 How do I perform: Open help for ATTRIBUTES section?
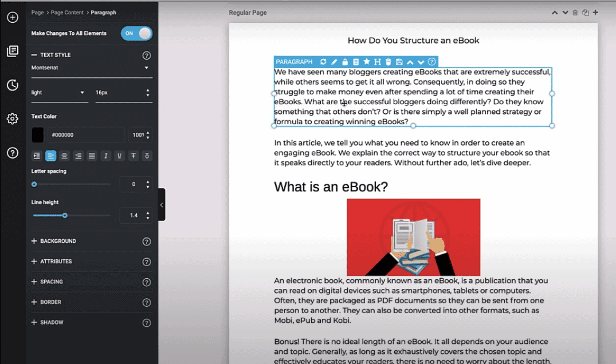[147, 262]
